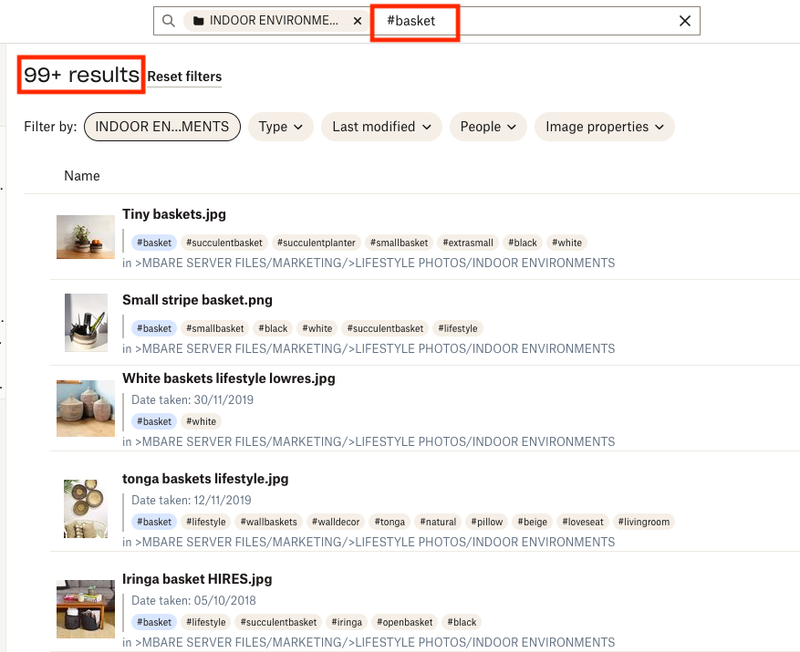The height and width of the screenshot is (652, 800).
Task: Click #extrasmall tag on Tiny baskets.jpg
Action: point(468,243)
